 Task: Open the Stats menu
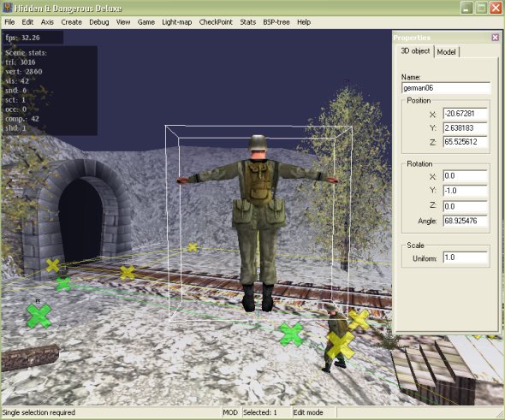click(247, 22)
